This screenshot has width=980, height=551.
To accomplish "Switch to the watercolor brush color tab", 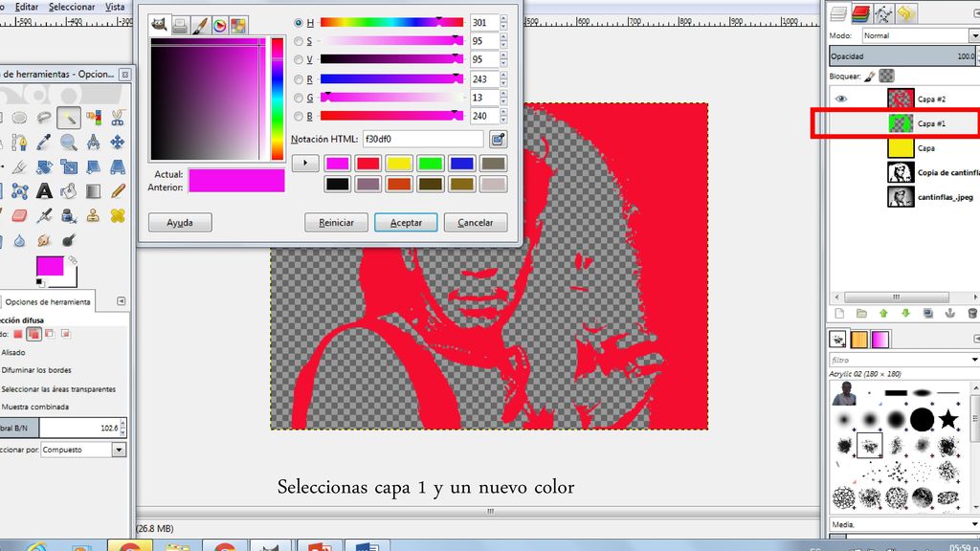I will coord(200,25).
